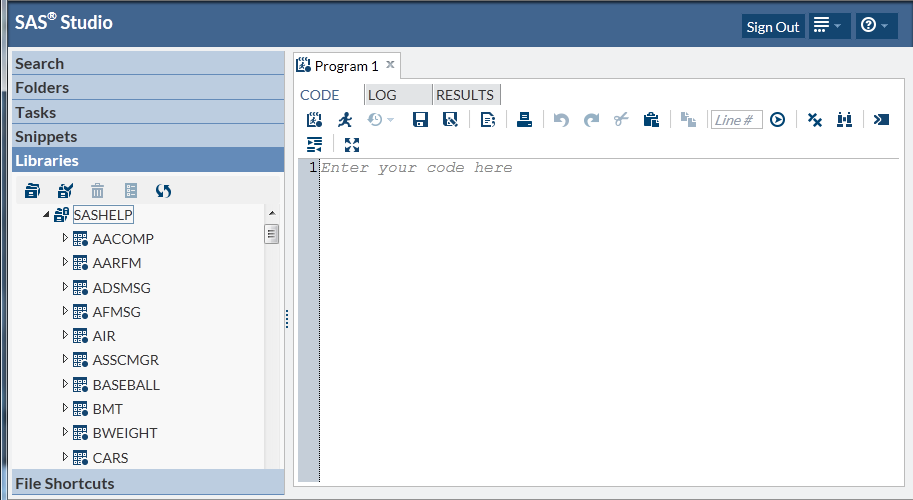Expand the ADSMSG table node
Screen dimensions: 913x500
[x=65, y=286]
